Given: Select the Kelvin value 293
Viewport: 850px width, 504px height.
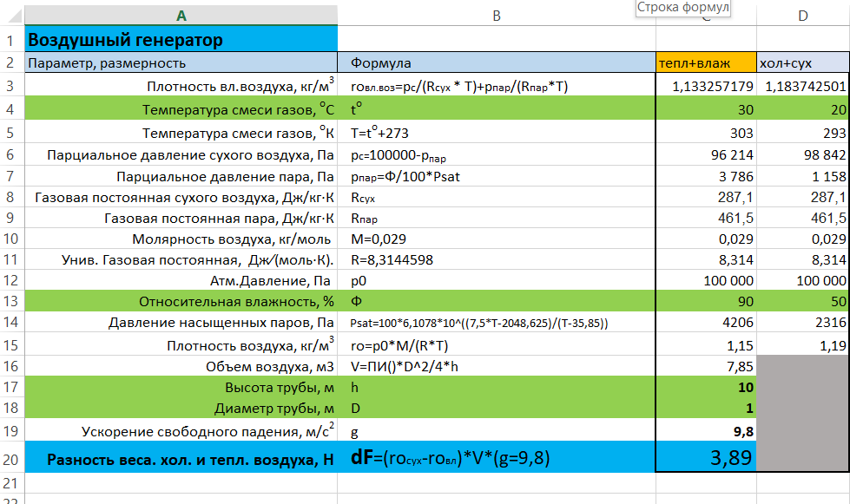Looking at the screenshot, I should click(x=803, y=132).
